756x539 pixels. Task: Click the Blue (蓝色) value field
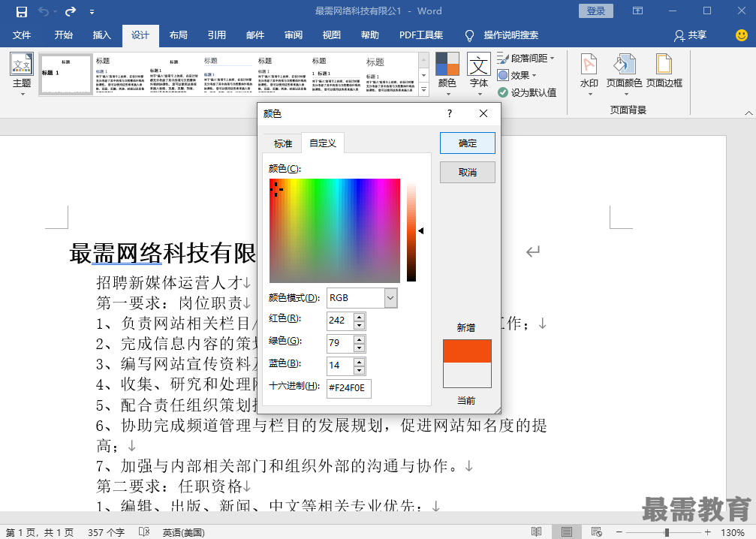(340, 366)
